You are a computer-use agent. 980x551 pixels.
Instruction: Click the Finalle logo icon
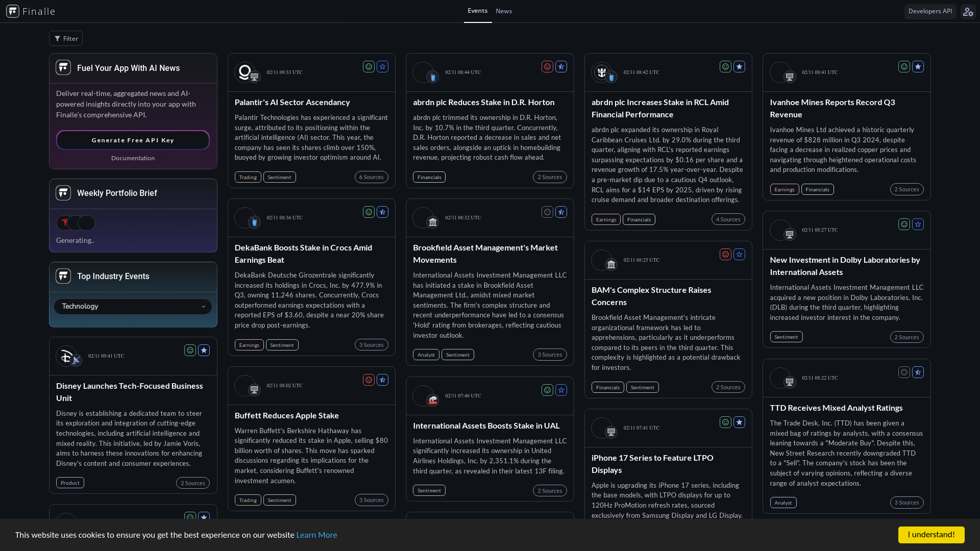point(12,11)
